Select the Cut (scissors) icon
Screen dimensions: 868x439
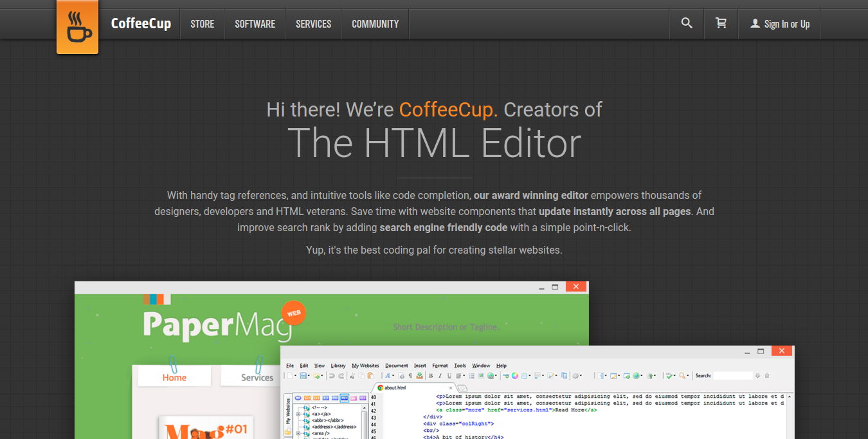pos(352,375)
